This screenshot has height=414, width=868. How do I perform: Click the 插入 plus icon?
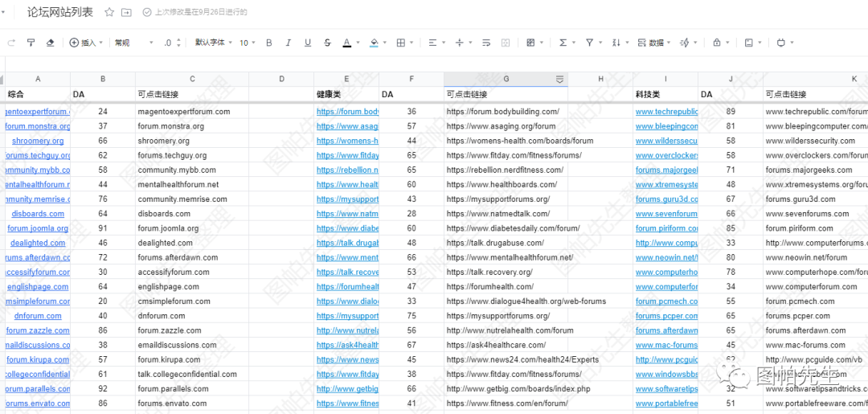click(74, 43)
